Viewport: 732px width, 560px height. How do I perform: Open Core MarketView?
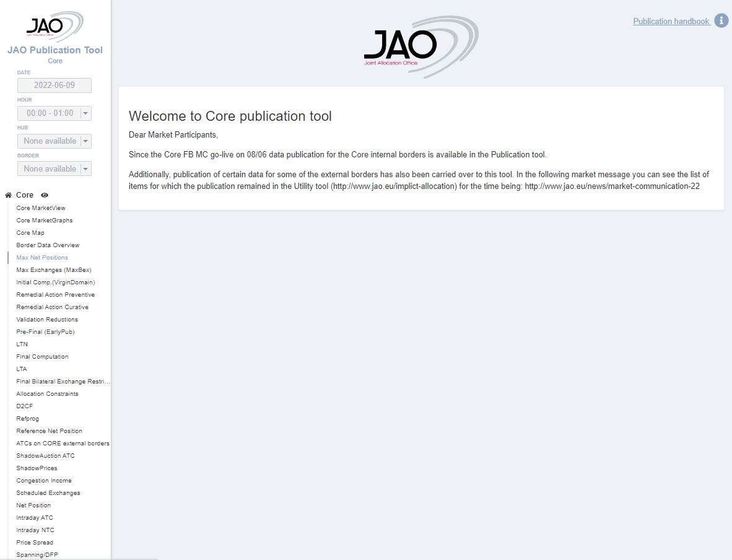[x=41, y=208]
